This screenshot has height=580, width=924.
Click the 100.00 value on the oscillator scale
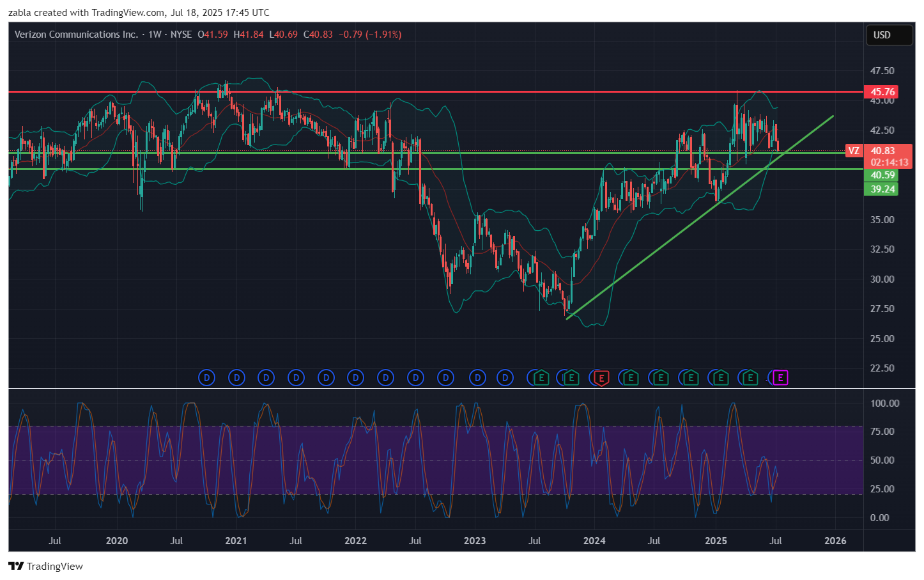point(884,404)
